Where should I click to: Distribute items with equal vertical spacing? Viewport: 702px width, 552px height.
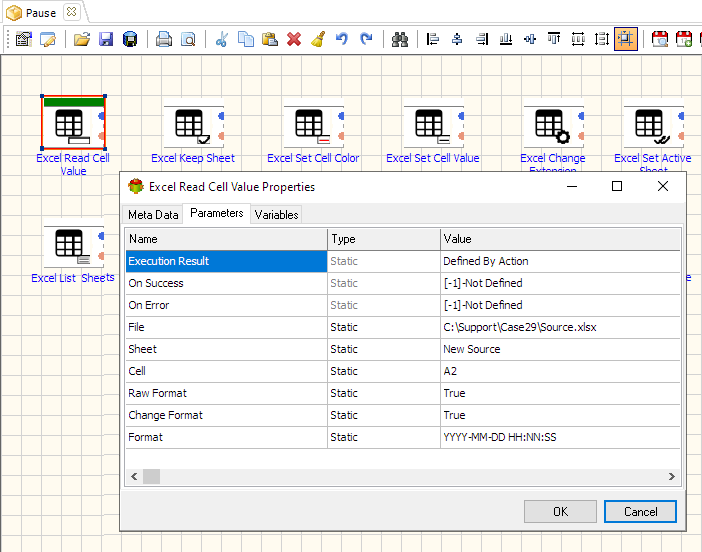602,39
